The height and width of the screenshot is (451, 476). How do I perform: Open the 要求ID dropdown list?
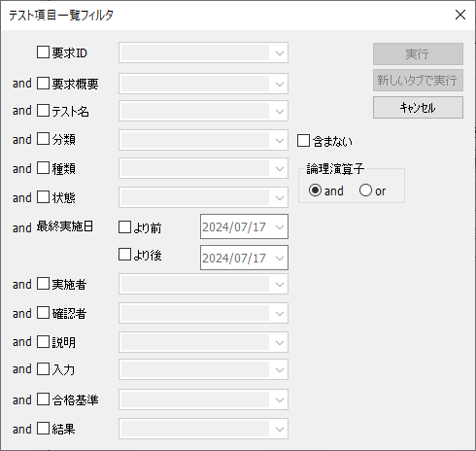pos(280,52)
